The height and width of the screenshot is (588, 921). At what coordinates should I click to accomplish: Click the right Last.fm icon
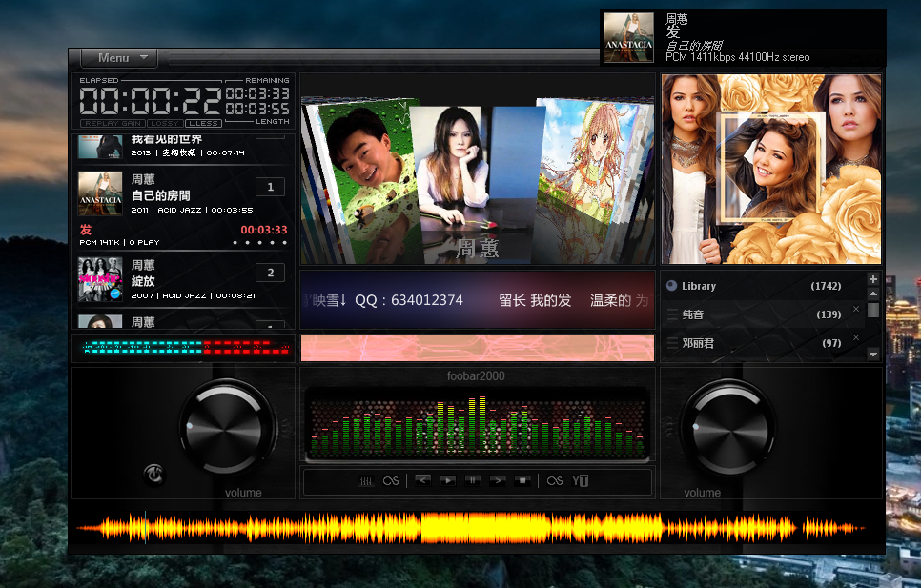tap(555, 481)
